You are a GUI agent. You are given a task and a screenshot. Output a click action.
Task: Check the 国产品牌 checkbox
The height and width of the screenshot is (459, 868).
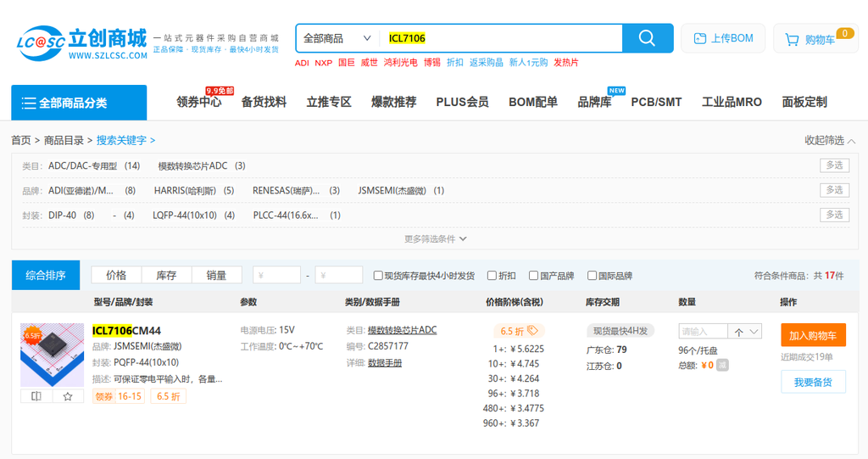[x=534, y=276]
